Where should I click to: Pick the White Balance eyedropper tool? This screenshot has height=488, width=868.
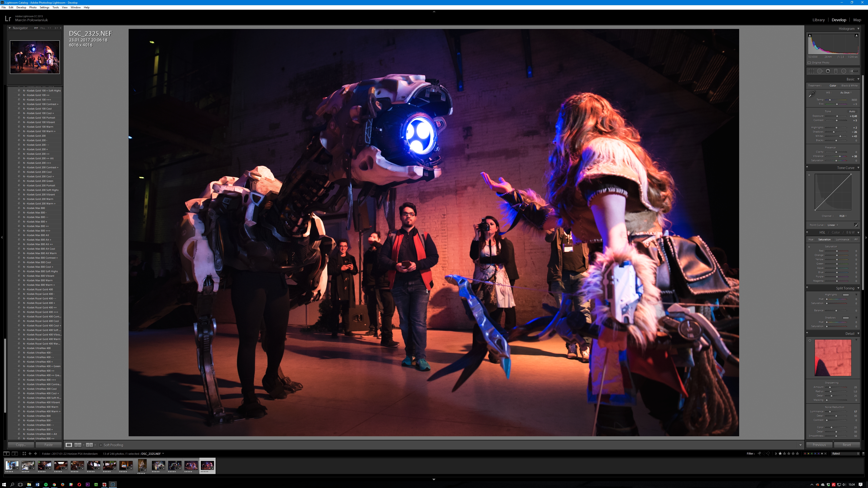click(x=812, y=94)
